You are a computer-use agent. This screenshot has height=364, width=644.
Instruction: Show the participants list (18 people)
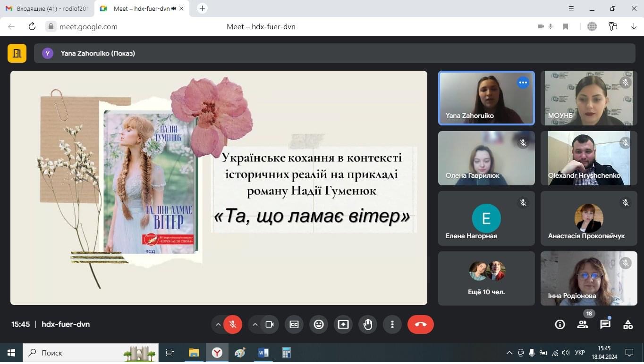tap(583, 324)
